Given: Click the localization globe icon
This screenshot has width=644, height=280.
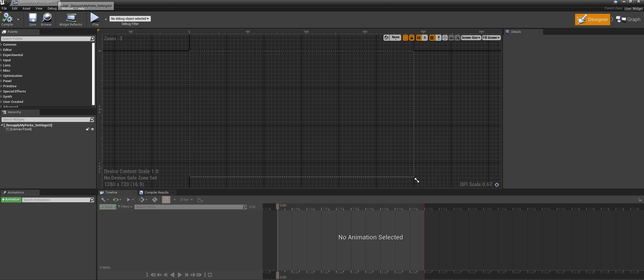Looking at the screenshot, I should (x=386, y=38).
